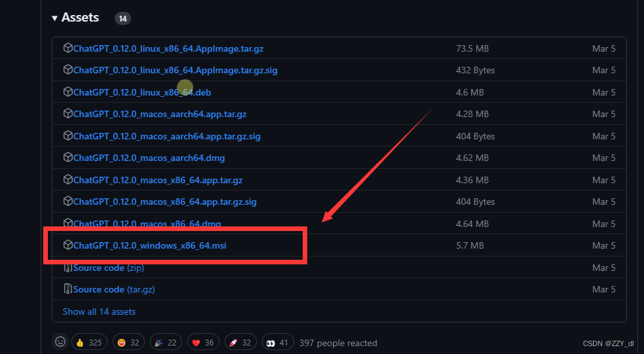Image resolution: width=644 pixels, height=354 pixels.
Task: Expand list with Show all 14 assets
Action: coord(99,311)
